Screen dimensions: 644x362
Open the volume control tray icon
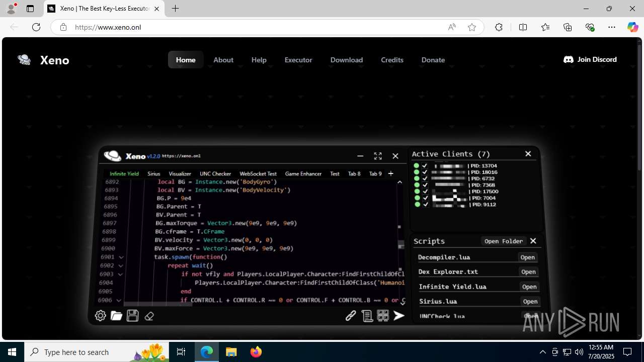579,352
